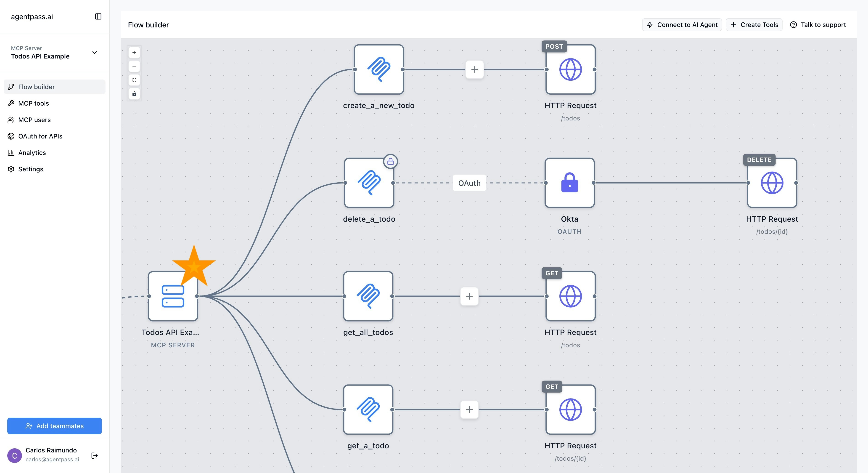Image resolution: width=868 pixels, height=473 pixels.
Task: Click the logout icon beside Carlos Raimundo
Action: 95,455
